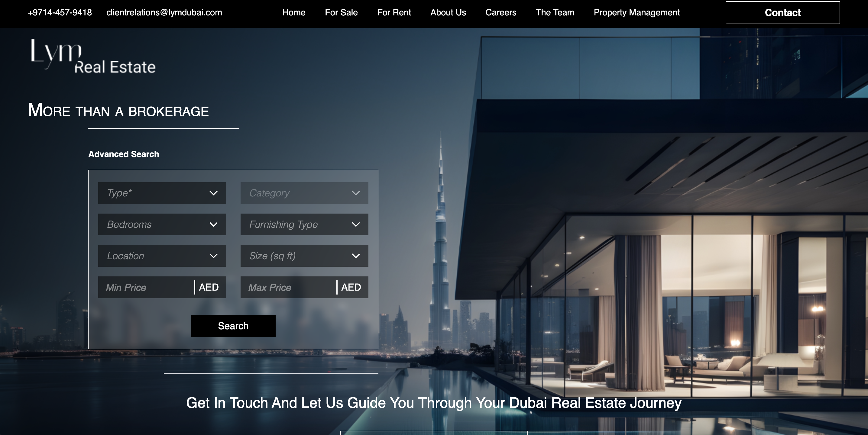Click the Contact button

(x=782, y=12)
